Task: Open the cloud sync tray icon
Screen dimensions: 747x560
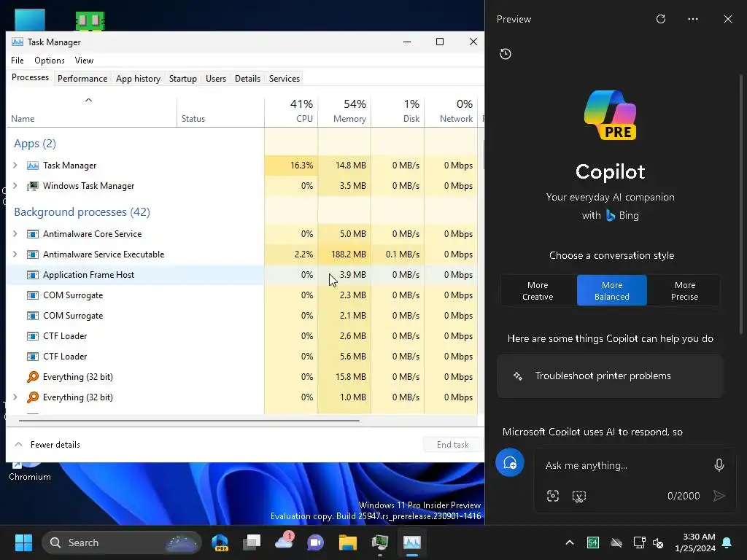Action: coord(616,542)
